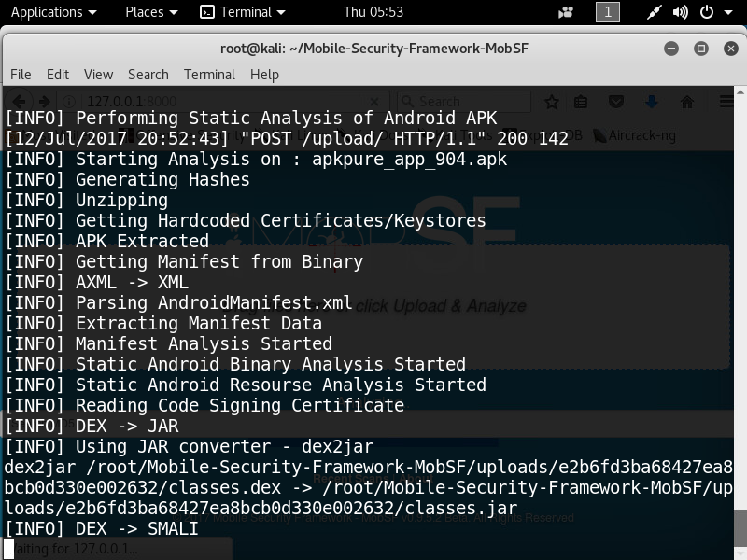Click the "Static Android Binary Analysis Started" line

(x=235, y=365)
